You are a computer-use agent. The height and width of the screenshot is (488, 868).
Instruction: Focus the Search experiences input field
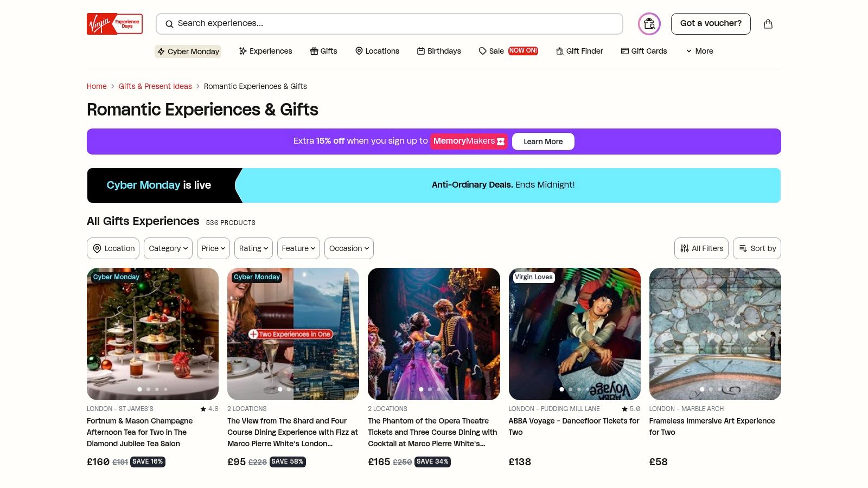(396, 23)
